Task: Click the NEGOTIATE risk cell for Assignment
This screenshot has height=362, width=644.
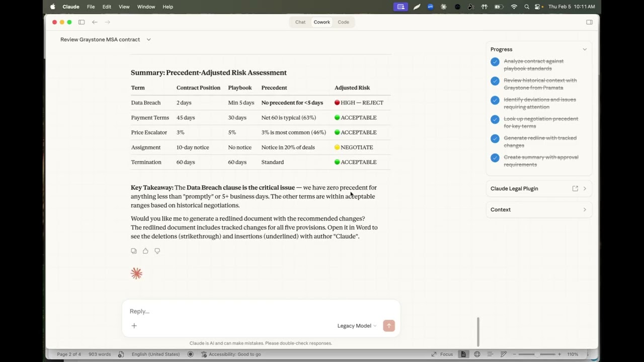Action: 354,147
